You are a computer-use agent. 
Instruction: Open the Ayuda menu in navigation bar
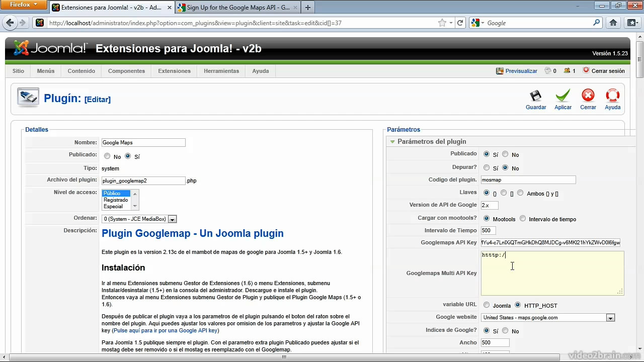click(x=261, y=71)
